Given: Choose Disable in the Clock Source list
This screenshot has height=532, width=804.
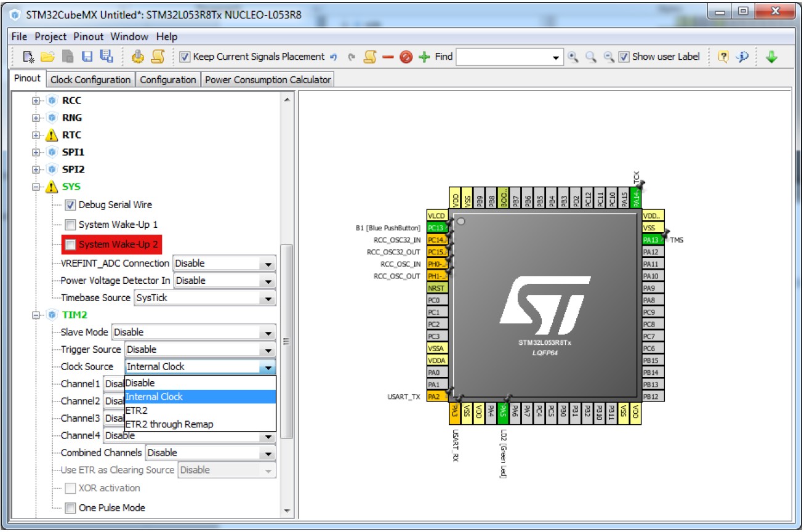Looking at the screenshot, I should coord(200,383).
